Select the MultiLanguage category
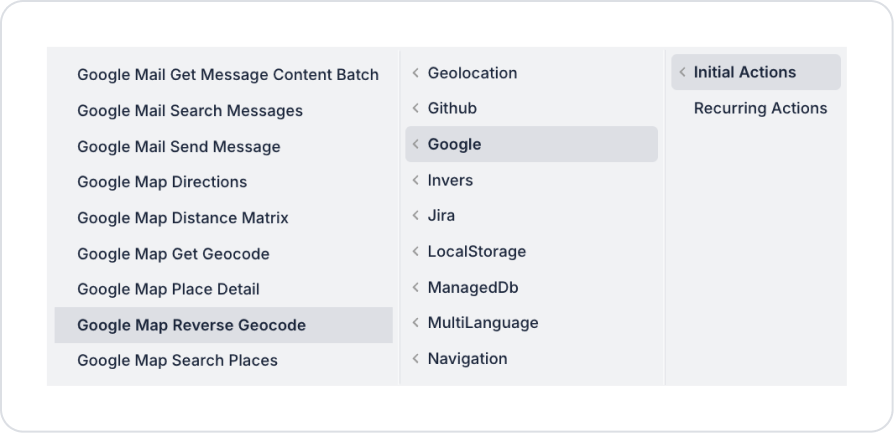 (x=483, y=323)
